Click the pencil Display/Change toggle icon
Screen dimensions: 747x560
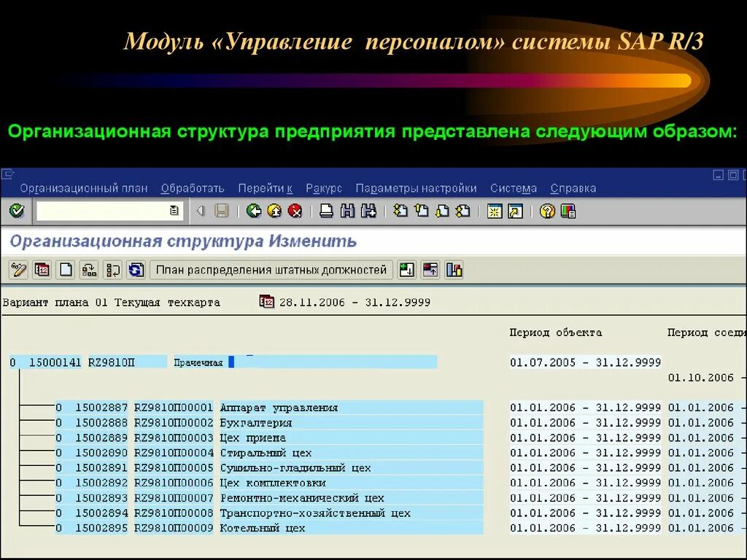(18, 270)
